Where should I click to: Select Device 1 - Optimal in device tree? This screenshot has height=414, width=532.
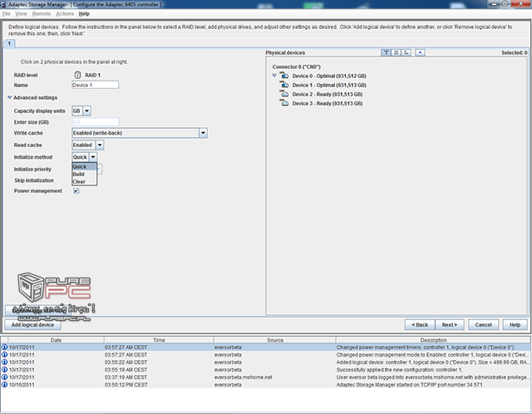click(x=329, y=85)
